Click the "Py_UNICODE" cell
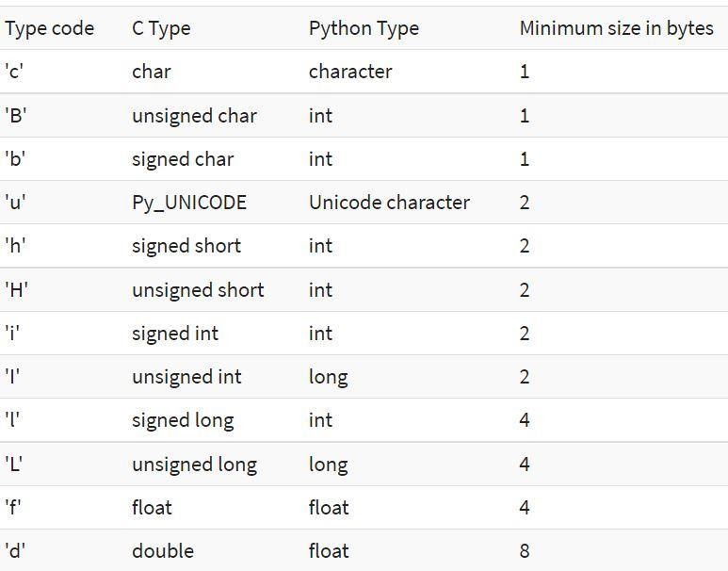This screenshot has width=728, height=571. coord(189,203)
